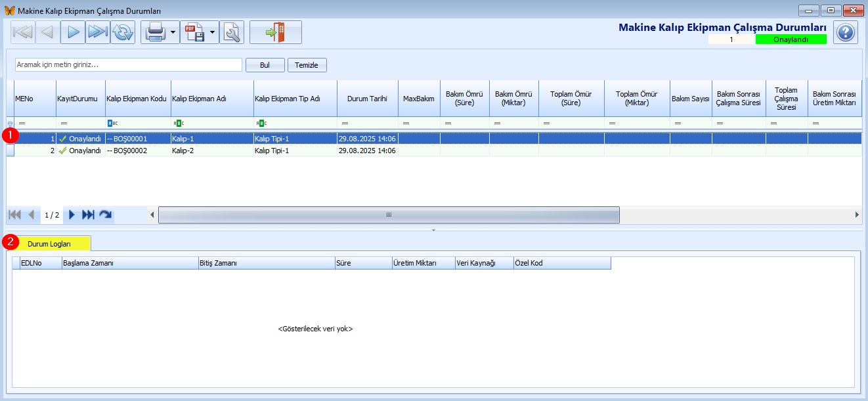Image resolution: width=868 pixels, height=401 pixels.
Task: Exit the form via the door icon
Action: coord(275,32)
